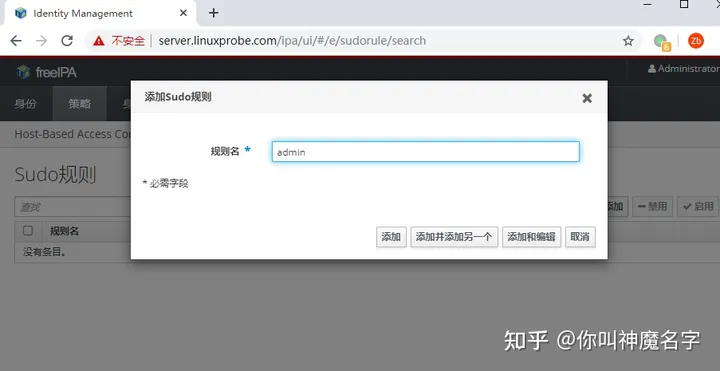
Task: Switch to the 策略 tab
Action: point(80,104)
